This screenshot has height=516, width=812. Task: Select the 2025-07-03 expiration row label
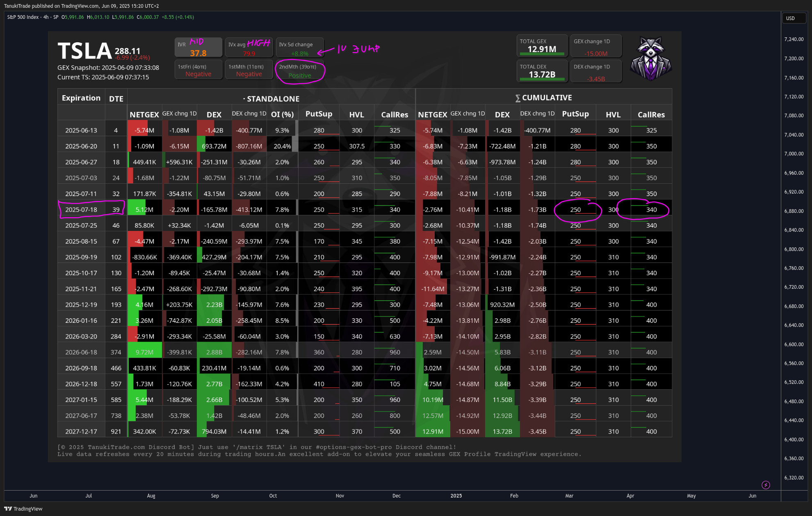coord(81,178)
